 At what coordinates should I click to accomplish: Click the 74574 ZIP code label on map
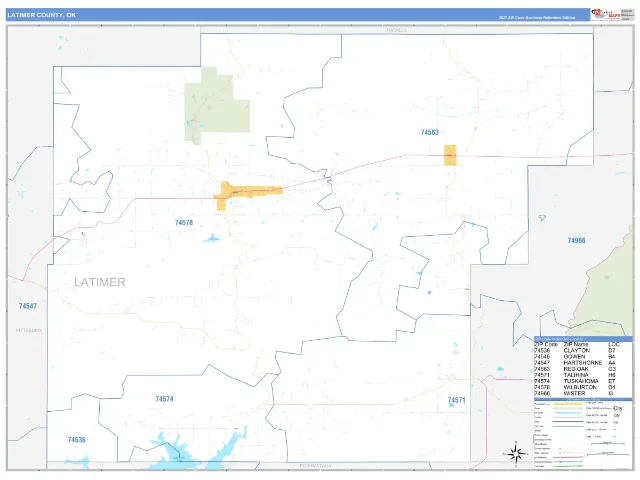pos(164,399)
